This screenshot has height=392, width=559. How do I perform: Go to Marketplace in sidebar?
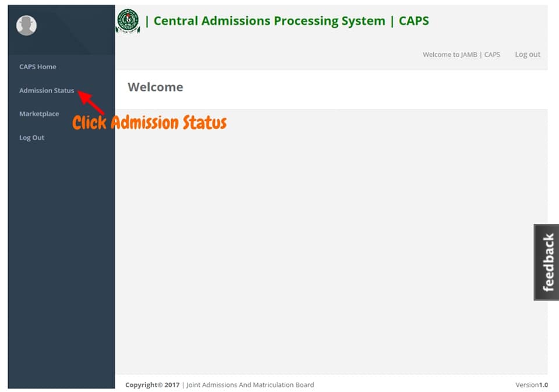pos(39,114)
